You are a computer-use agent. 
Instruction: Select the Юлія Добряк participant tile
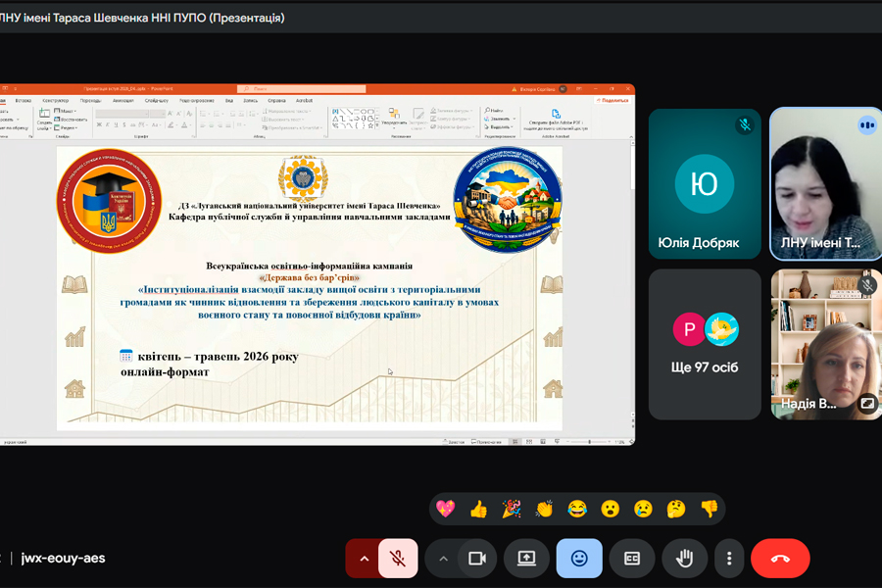(705, 183)
